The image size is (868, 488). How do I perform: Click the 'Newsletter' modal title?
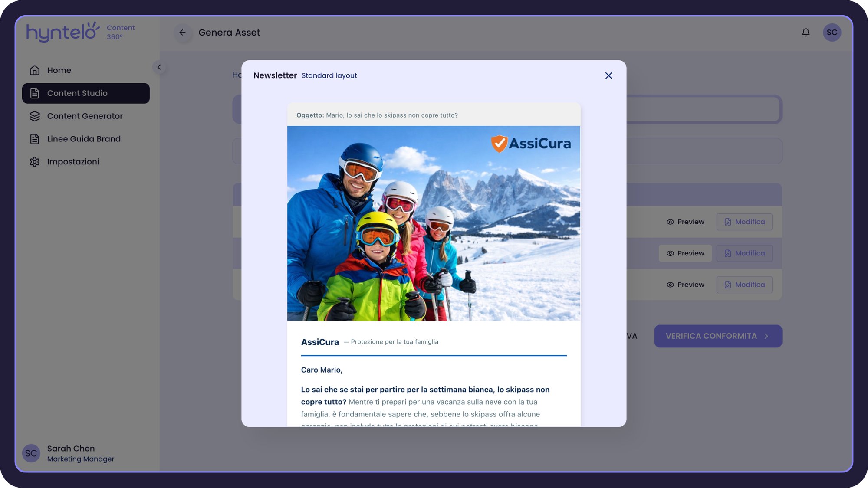[275, 75]
